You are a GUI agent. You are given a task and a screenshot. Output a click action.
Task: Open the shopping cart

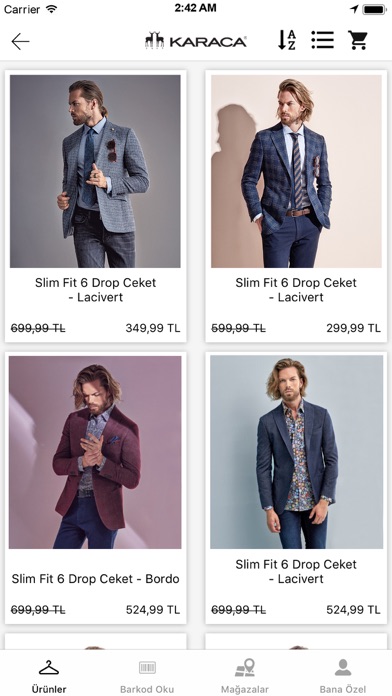point(357,40)
